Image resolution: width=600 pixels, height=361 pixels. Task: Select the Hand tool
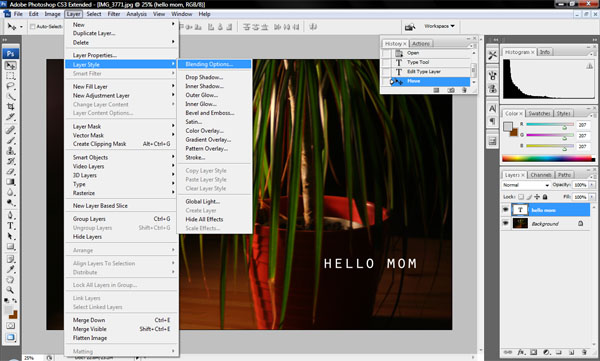10,279
